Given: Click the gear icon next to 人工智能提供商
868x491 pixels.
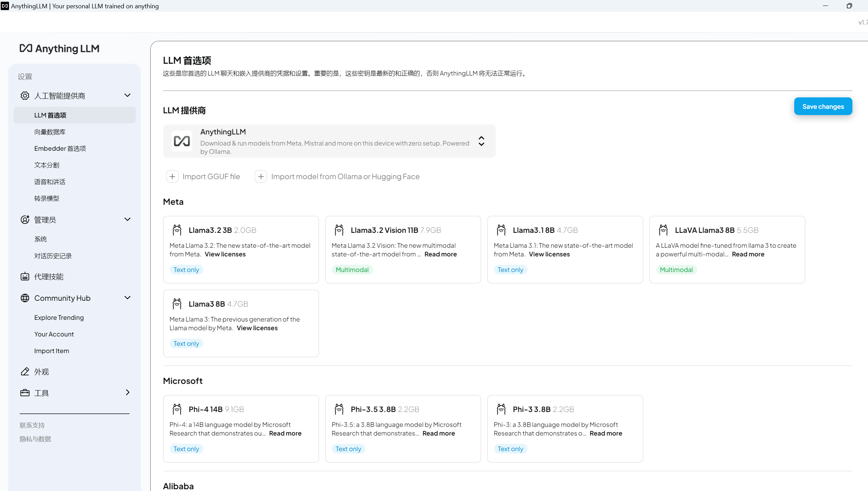Looking at the screenshot, I should (x=25, y=96).
